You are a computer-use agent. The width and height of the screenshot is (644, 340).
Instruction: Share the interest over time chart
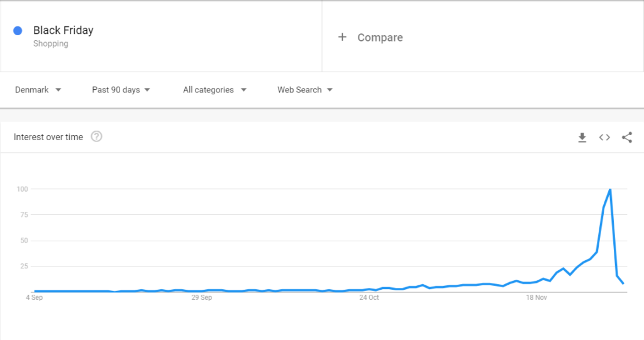point(627,137)
